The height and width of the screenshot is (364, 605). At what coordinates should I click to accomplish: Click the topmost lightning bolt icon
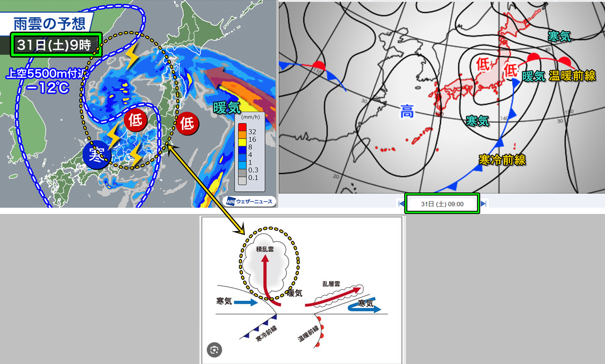pos(132,56)
